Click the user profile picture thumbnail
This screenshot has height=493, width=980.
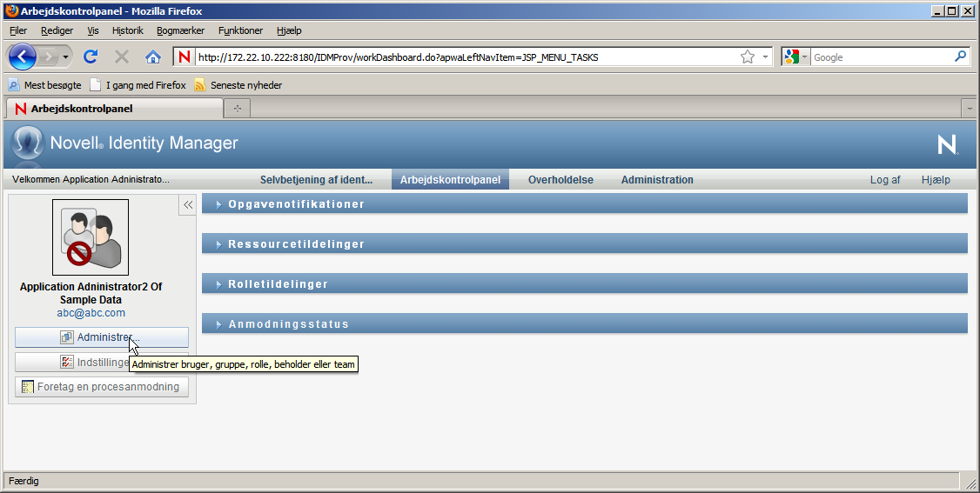[91, 237]
